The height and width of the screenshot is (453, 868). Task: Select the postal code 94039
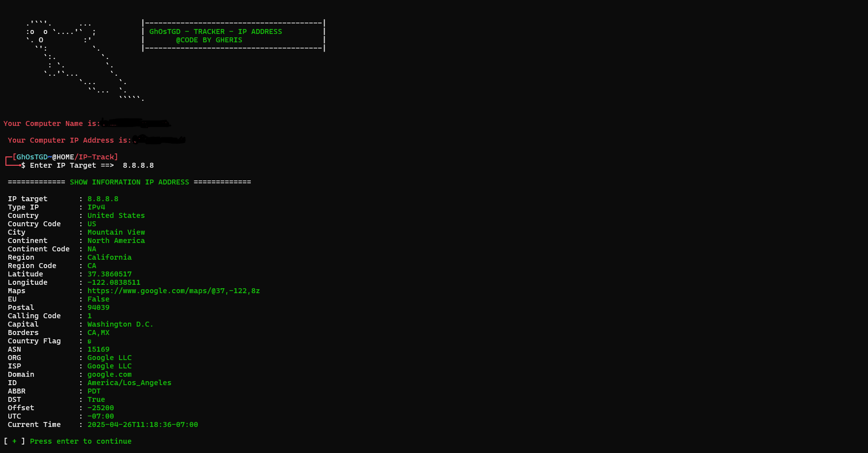point(98,307)
